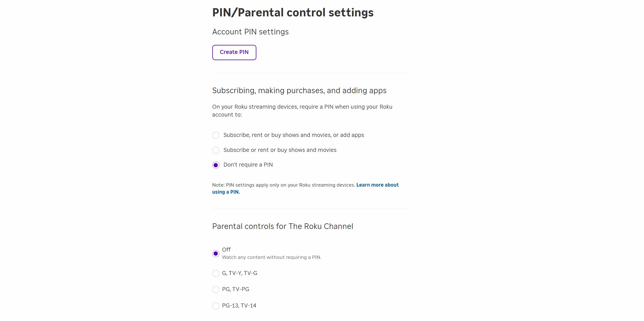Require PIN to subscribe, buy, or add apps
Image resolution: width=644 pixels, height=321 pixels.
(216, 135)
